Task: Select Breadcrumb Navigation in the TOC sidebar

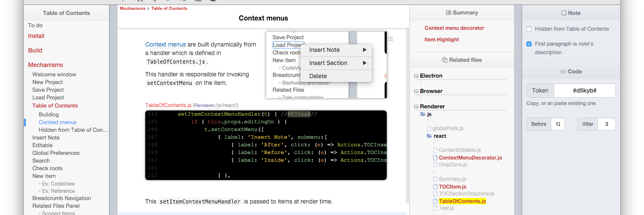Action: click(x=62, y=198)
